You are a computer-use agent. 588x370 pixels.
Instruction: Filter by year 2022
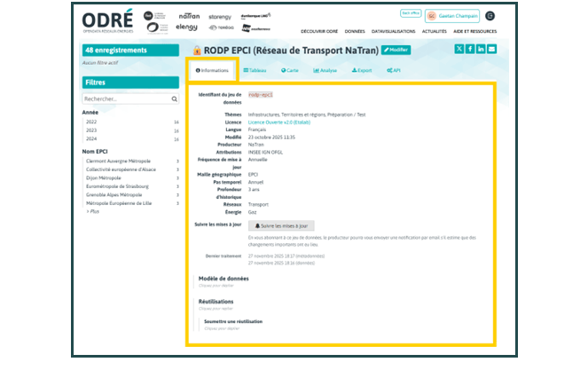(x=90, y=122)
